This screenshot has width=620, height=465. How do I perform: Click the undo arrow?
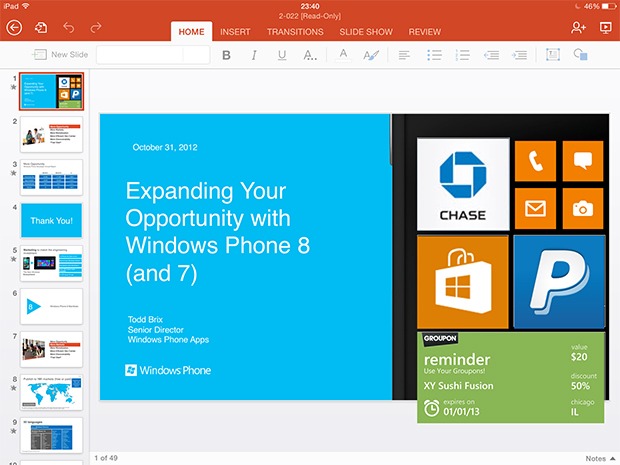(x=69, y=28)
